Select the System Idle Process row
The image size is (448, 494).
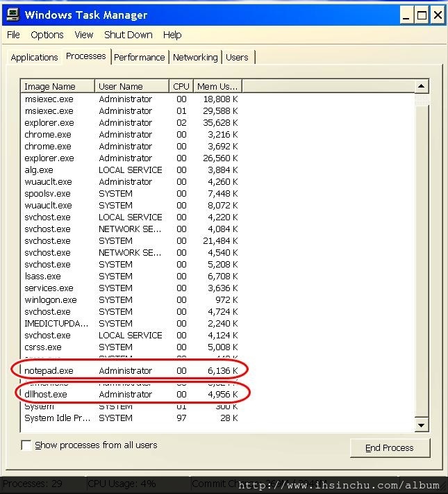[x=131, y=418]
